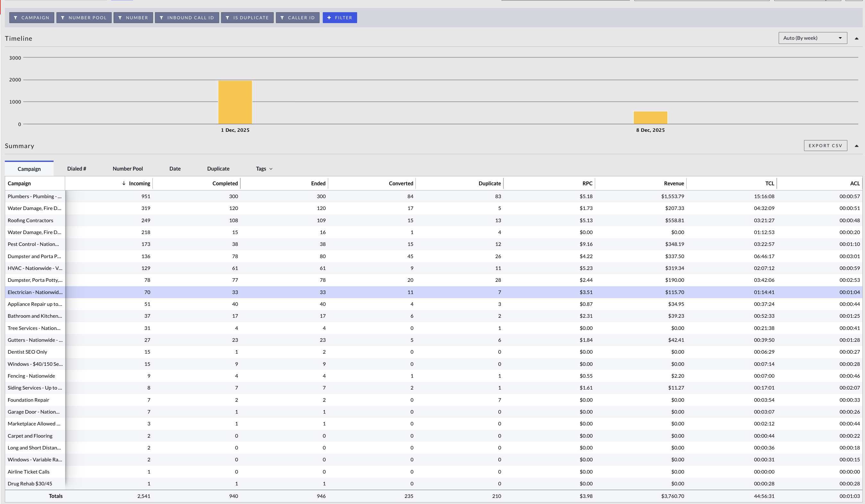This screenshot has height=504, width=865.
Task: Click the Campaign filter funnel icon
Action: pyautogui.click(x=16, y=18)
